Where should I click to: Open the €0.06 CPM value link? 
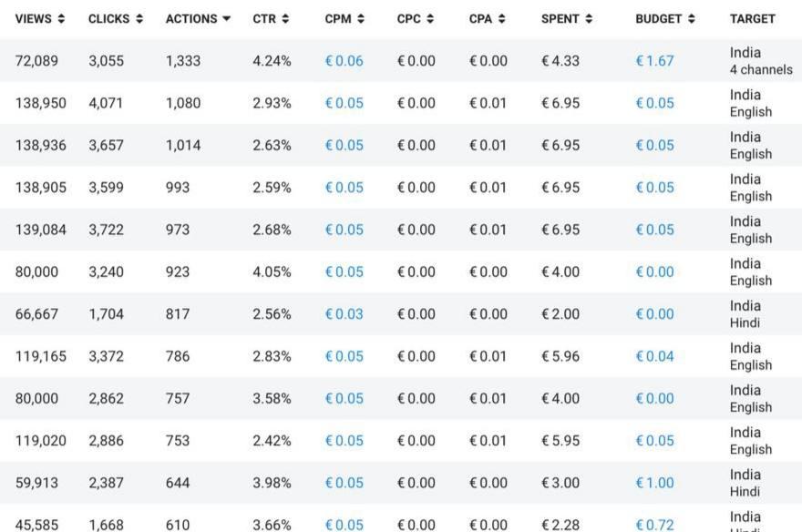click(x=344, y=61)
